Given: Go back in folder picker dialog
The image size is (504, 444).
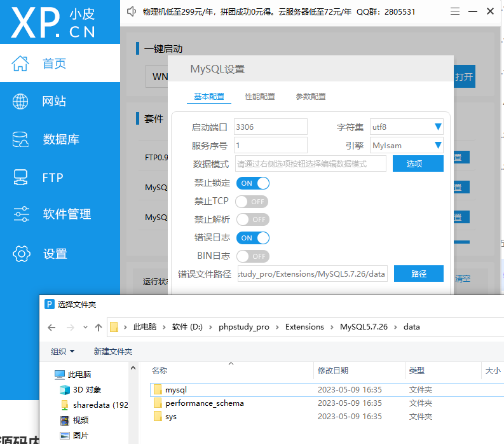Looking at the screenshot, I should 51,328.
